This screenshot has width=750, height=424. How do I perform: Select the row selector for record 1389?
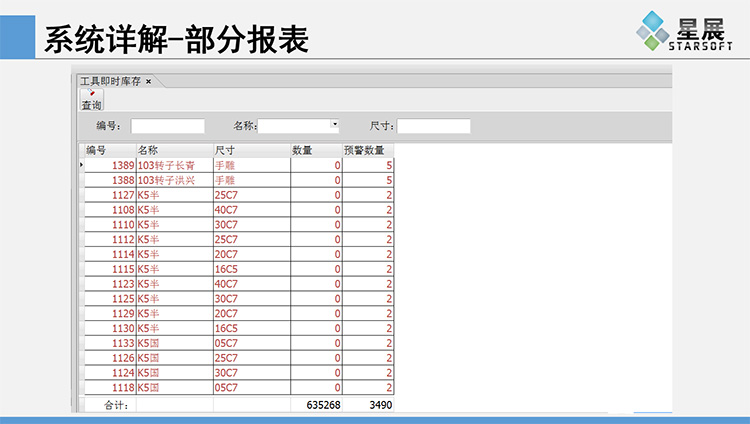point(81,165)
